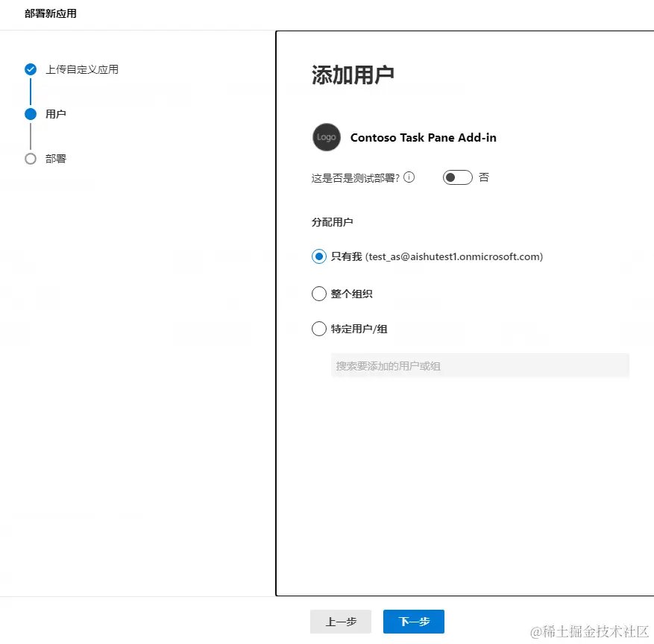Click the 分配用户 section label
This screenshot has width=654, height=644.
[x=331, y=221]
